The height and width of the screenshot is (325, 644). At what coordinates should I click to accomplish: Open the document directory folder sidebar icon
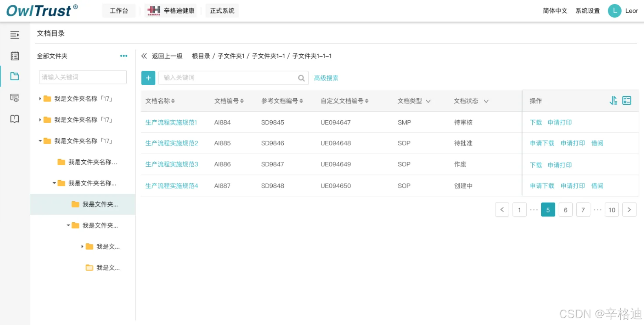click(x=15, y=76)
